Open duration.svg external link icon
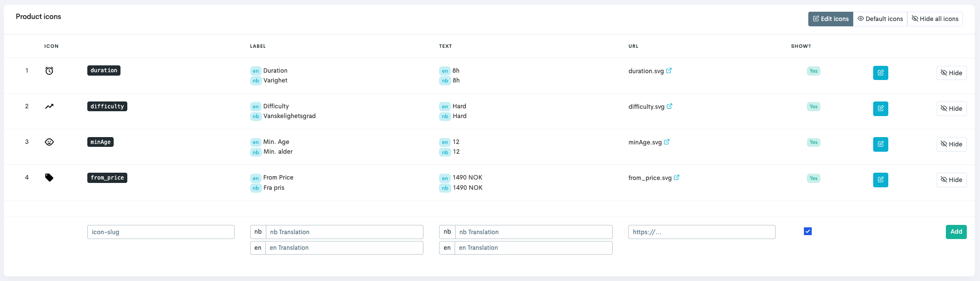The height and width of the screenshot is (281, 980). pos(669,71)
